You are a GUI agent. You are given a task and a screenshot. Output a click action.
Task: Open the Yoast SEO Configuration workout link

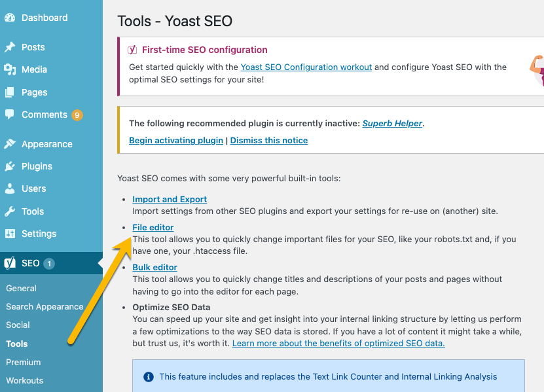click(306, 67)
